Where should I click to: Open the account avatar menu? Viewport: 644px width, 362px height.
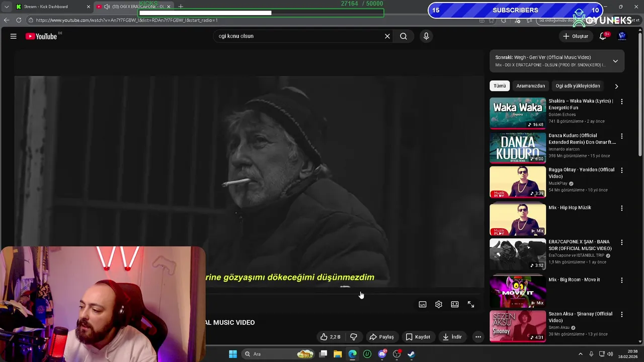622,36
